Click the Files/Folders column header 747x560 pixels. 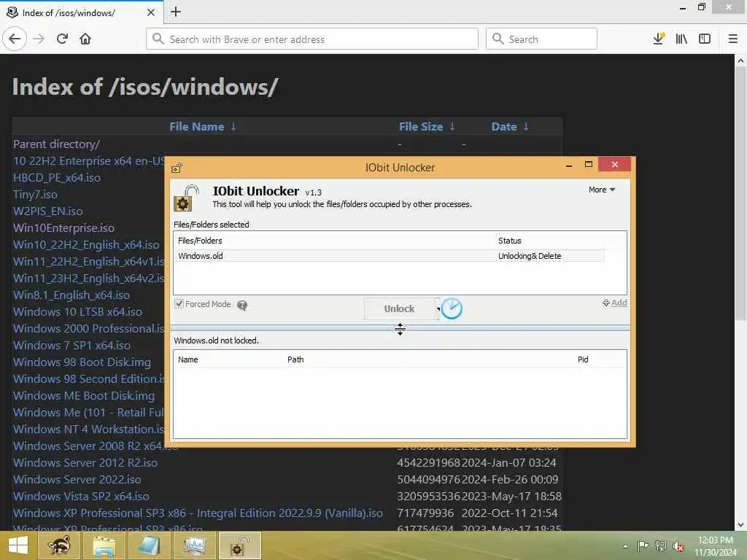[200, 241]
